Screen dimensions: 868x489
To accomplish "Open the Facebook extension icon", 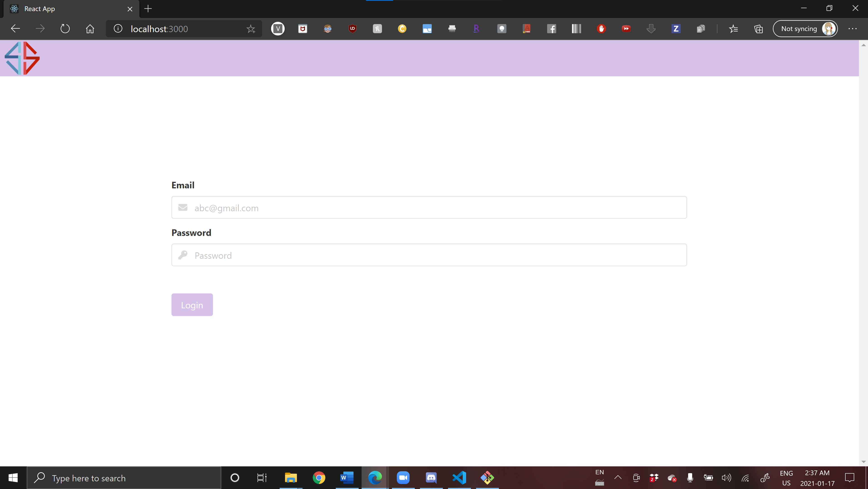I will 551,29.
